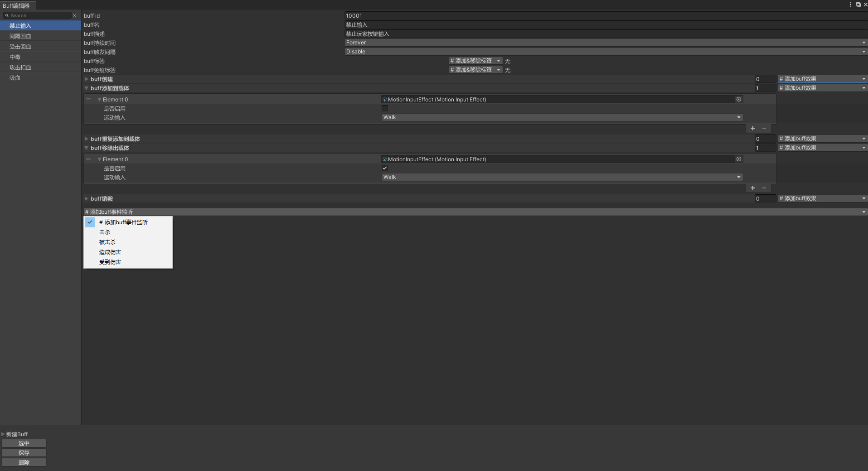
Task: Open 运动输入 Walk dropdown under buff移除出载体
Action: point(562,177)
